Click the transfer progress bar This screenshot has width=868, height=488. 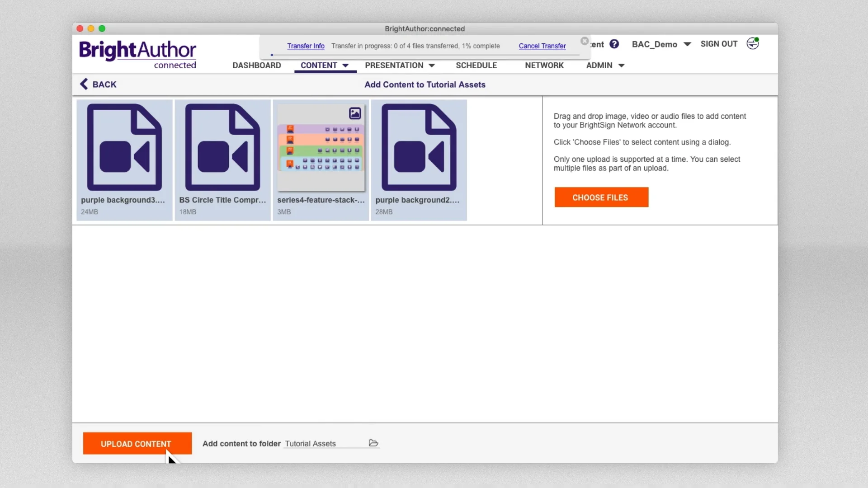[425, 55]
